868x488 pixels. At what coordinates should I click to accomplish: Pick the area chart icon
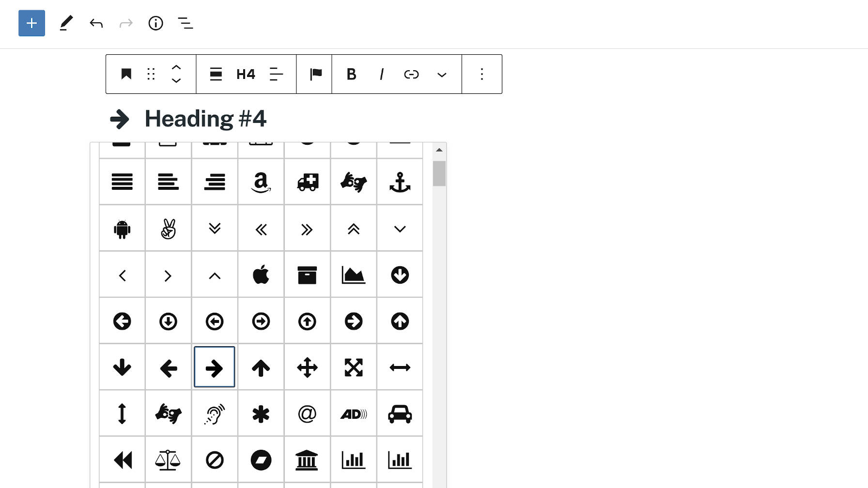click(353, 274)
